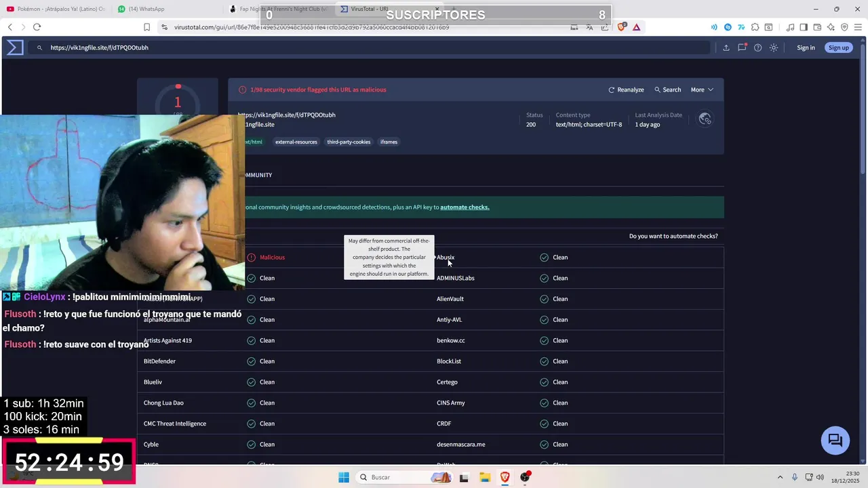This screenshot has height=488, width=868.
Task: Open the Windows Start menu
Action: pos(344,477)
